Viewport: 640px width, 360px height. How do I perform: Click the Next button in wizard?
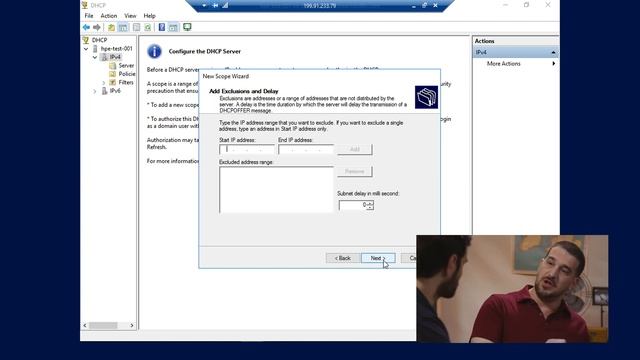click(378, 258)
